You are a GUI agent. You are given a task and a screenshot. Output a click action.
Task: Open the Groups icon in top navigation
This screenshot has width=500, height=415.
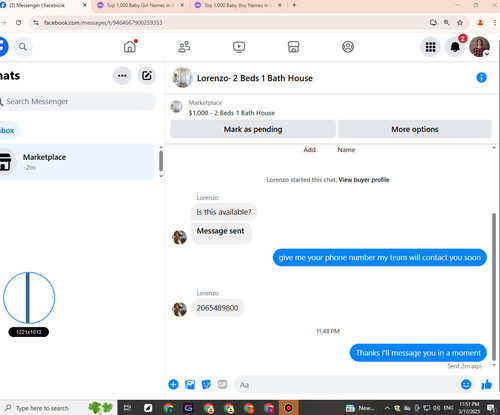click(348, 47)
